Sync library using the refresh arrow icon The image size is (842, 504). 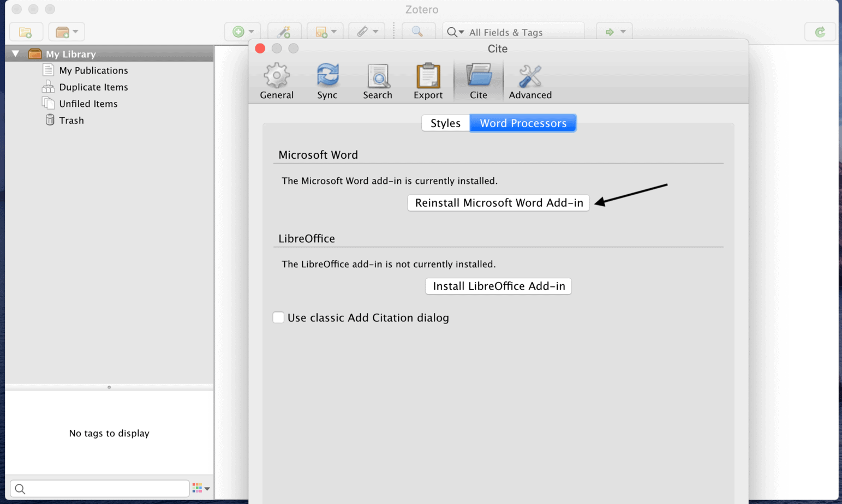tap(820, 32)
